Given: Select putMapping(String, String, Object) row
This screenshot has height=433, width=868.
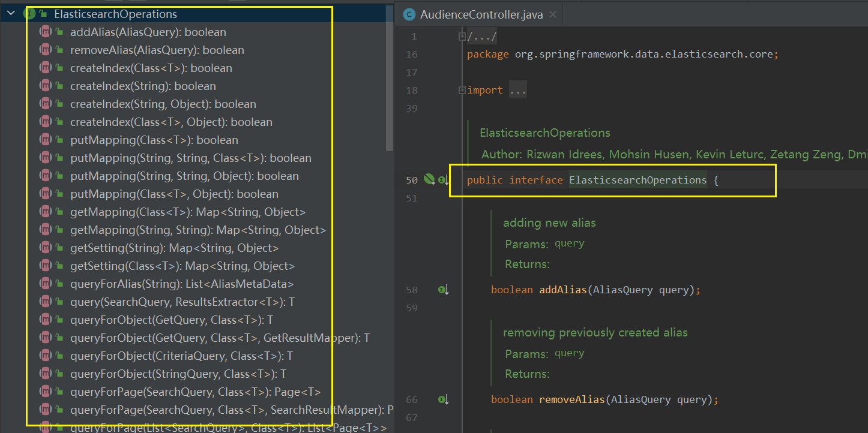Looking at the screenshot, I should (184, 176).
